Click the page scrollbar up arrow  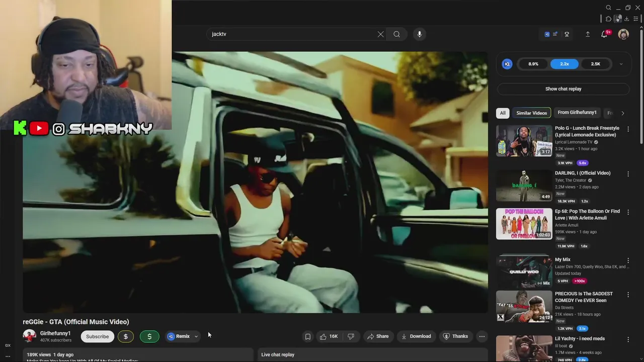click(x=641, y=28)
